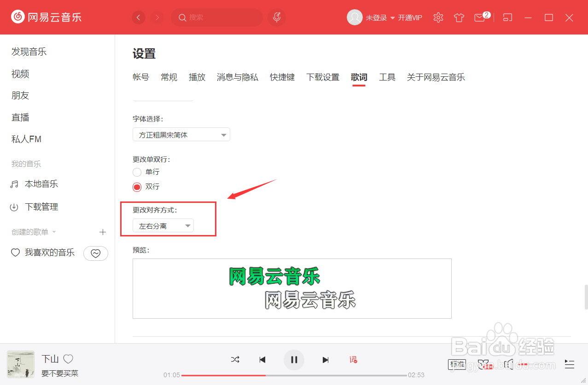The image size is (588, 385).
Task: Go back with the navigation arrow
Action: coord(139,17)
